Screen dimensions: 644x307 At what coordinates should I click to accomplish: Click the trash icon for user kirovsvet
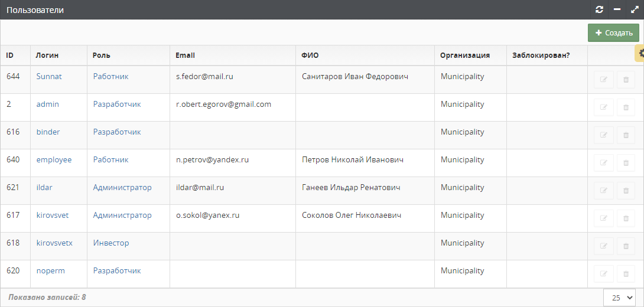626,218
